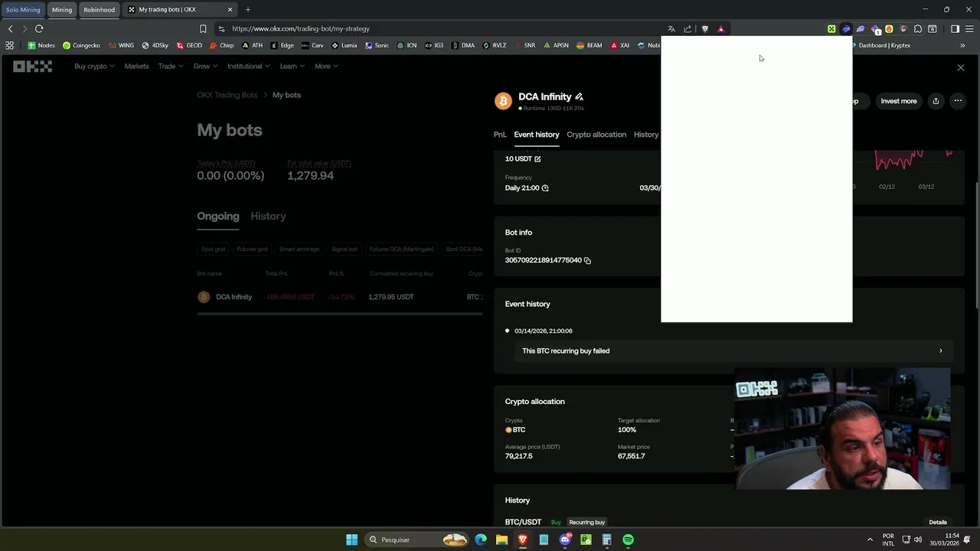This screenshot has width=980, height=551.
Task: Open the bookmarks apps grid icon
Action: point(9,45)
